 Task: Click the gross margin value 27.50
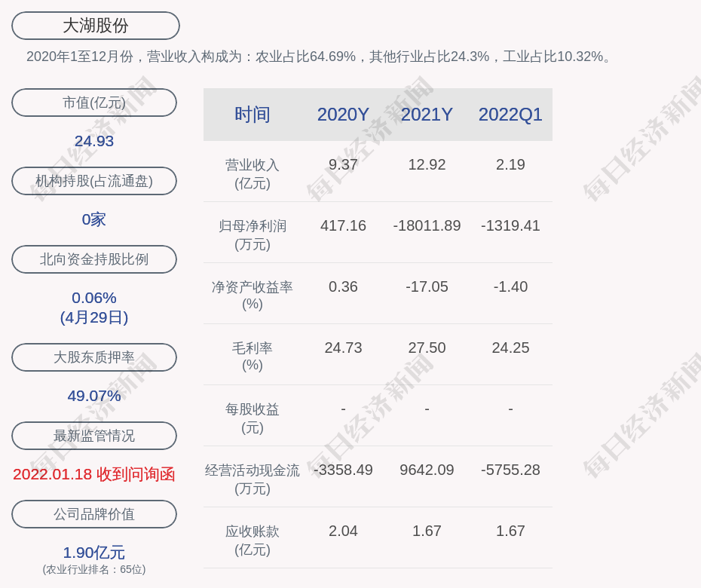[x=427, y=348]
